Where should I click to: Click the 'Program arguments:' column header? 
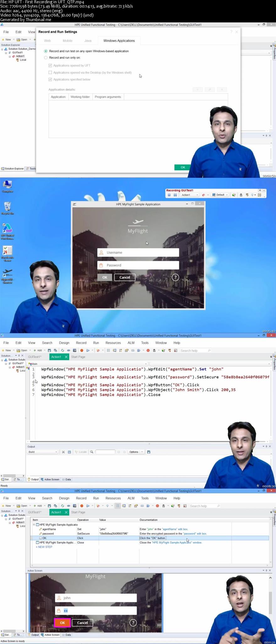(108, 97)
